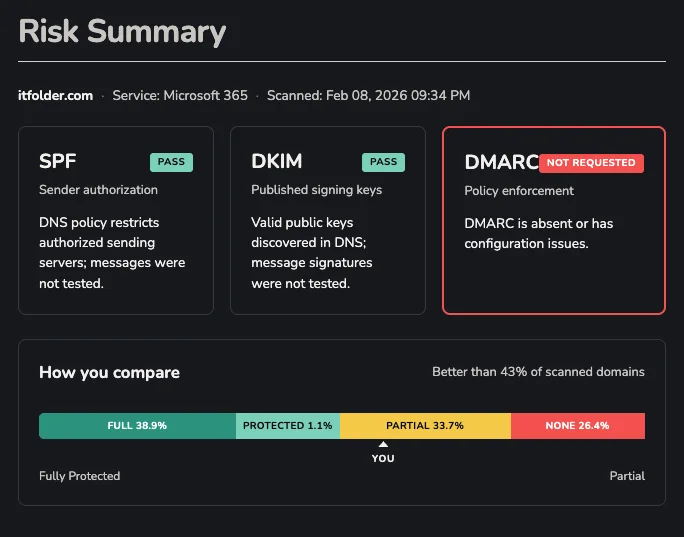Click Better than 43% of scanned domains
Viewport: 684px width, 537px height.
point(538,372)
